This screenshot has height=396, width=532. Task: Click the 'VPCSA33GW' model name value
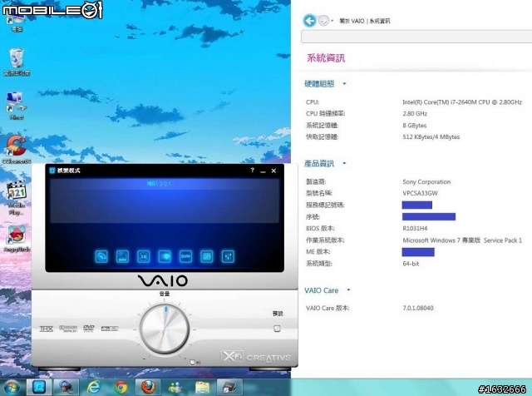click(420, 193)
